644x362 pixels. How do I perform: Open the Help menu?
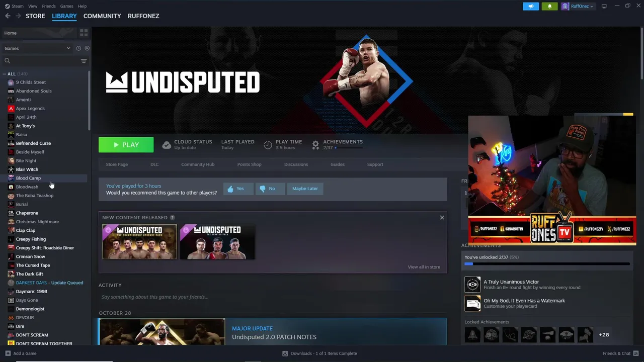tap(82, 6)
